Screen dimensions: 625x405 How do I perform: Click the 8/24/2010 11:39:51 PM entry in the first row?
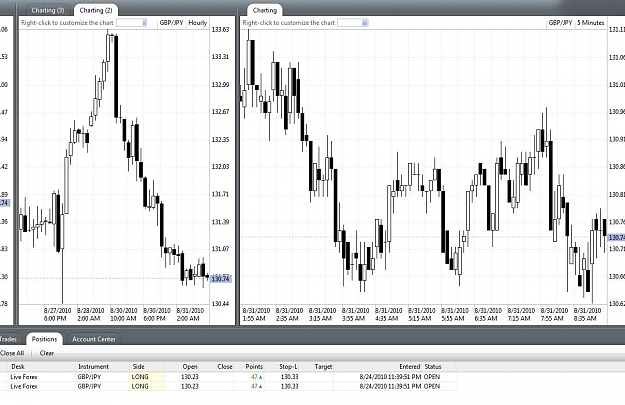click(390, 377)
